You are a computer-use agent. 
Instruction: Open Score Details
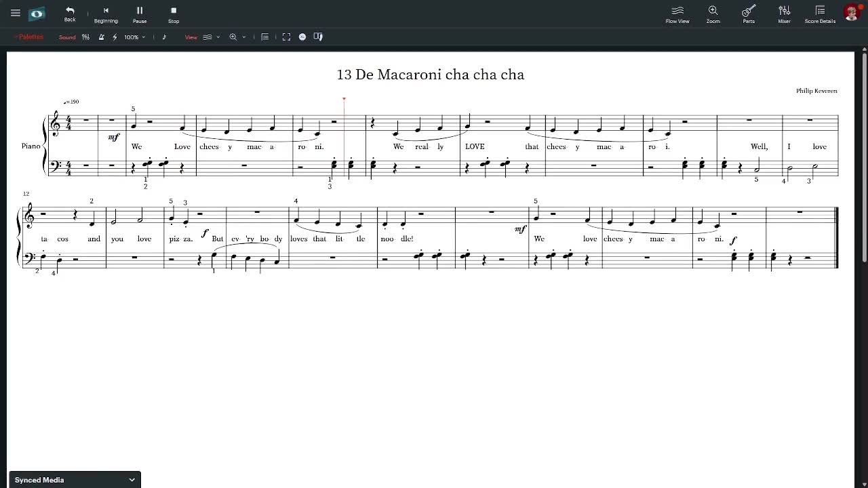click(820, 14)
